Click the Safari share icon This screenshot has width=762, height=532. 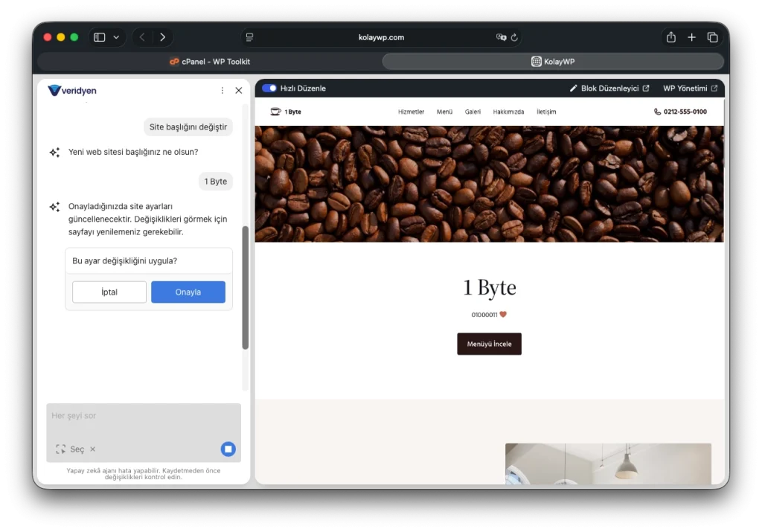(x=671, y=37)
